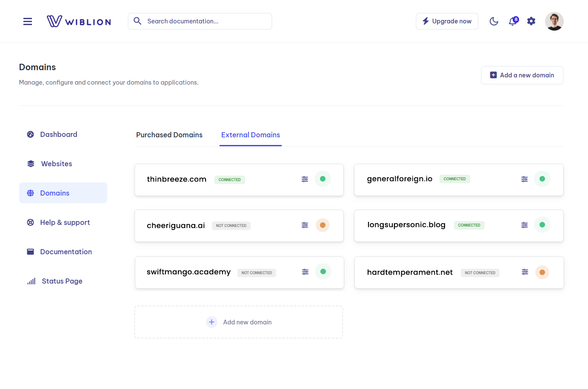Viewport: 588px width, 389px height.
Task: Toggle dark mode with the moon icon
Action: (494, 21)
